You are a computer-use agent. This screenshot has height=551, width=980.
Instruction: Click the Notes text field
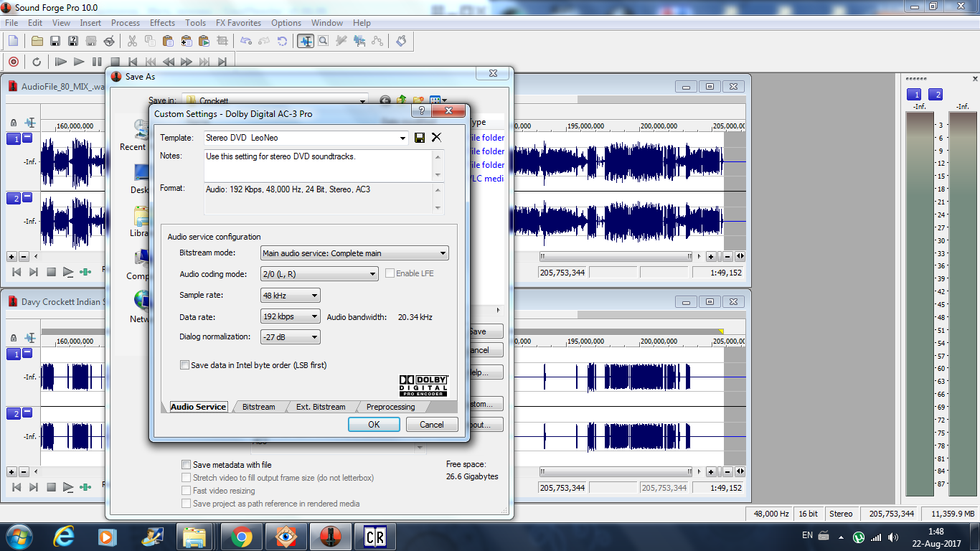coord(319,165)
